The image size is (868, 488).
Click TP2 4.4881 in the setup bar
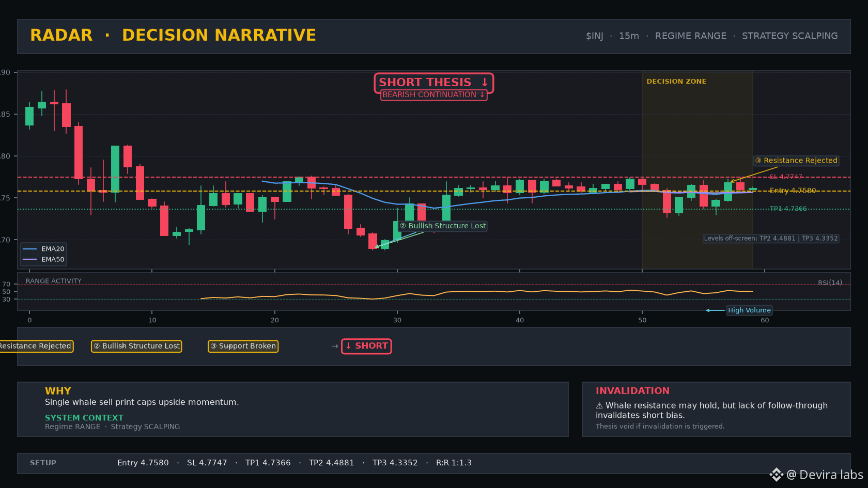(331, 463)
